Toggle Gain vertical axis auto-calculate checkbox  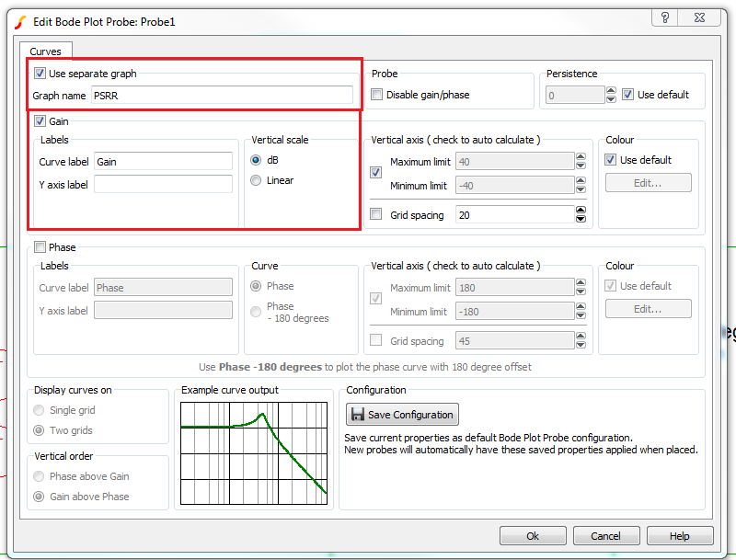click(x=375, y=173)
